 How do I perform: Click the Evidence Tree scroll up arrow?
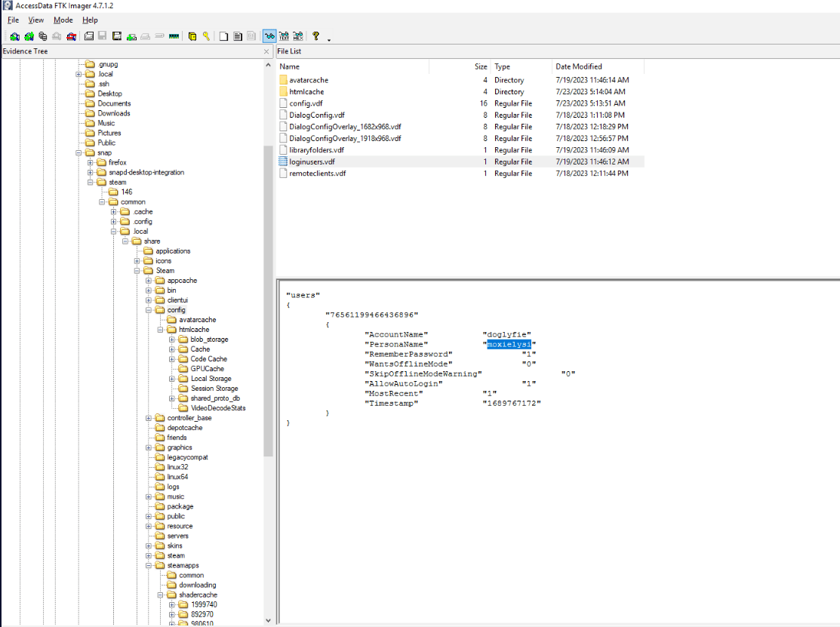[269, 65]
